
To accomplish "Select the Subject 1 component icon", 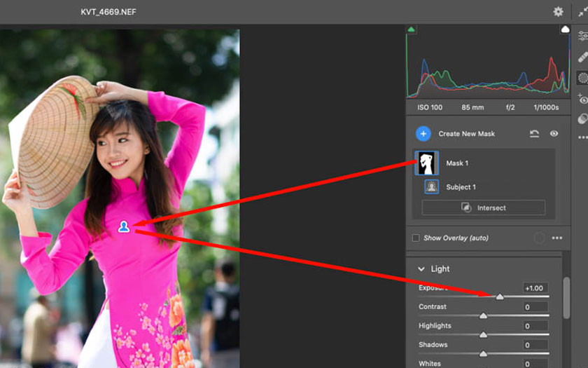I will [x=432, y=186].
